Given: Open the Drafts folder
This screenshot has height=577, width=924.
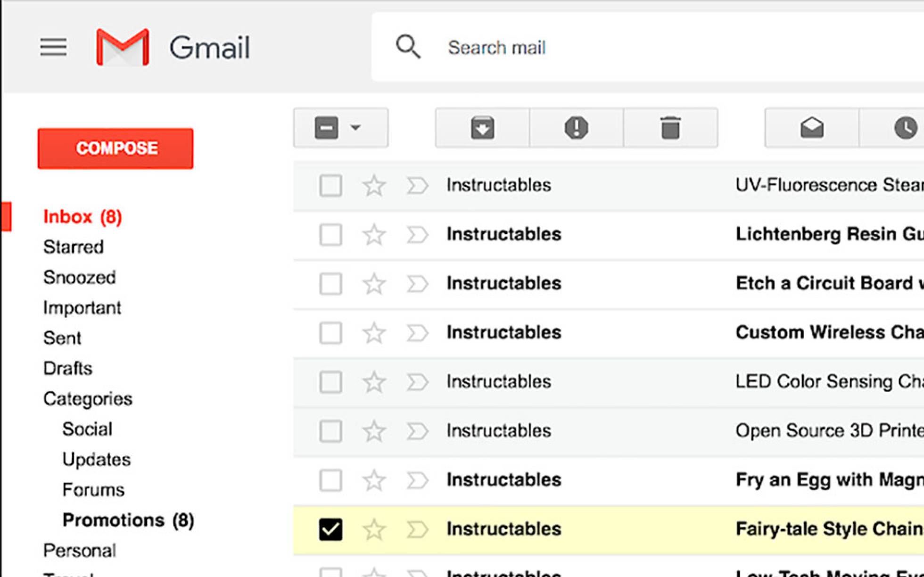Looking at the screenshot, I should tap(67, 368).
